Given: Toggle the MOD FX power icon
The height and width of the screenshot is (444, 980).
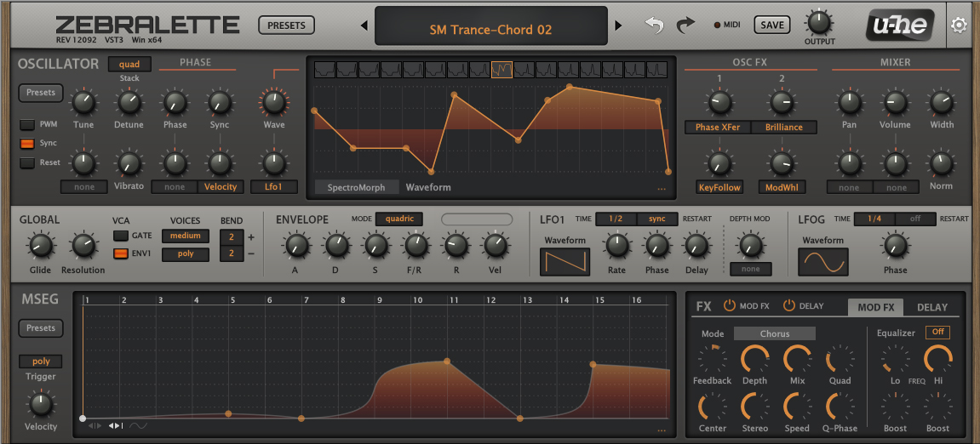Looking at the screenshot, I should pyautogui.click(x=730, y=306).
